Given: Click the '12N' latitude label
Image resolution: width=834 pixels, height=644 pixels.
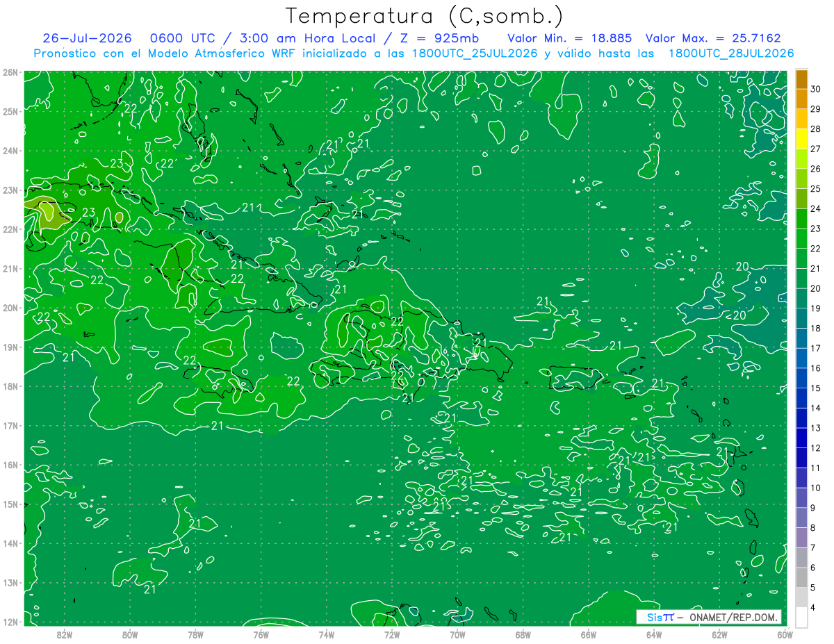Looking at the screenshot, I should [x=10, y=622].
